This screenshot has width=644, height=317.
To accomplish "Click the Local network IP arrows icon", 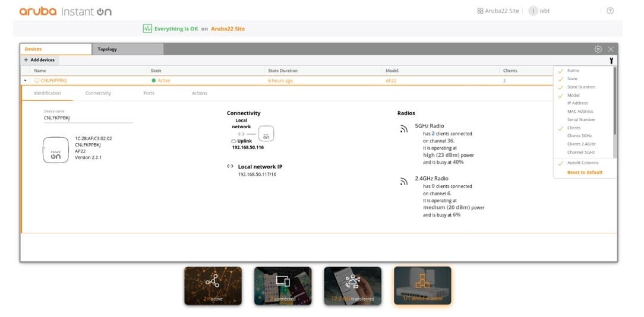I will point(230,166).
